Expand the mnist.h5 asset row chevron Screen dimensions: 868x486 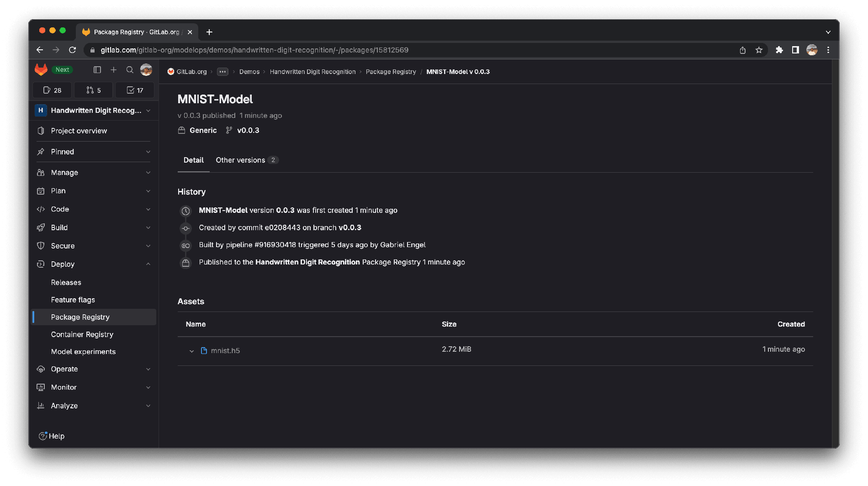coord(191,351)
